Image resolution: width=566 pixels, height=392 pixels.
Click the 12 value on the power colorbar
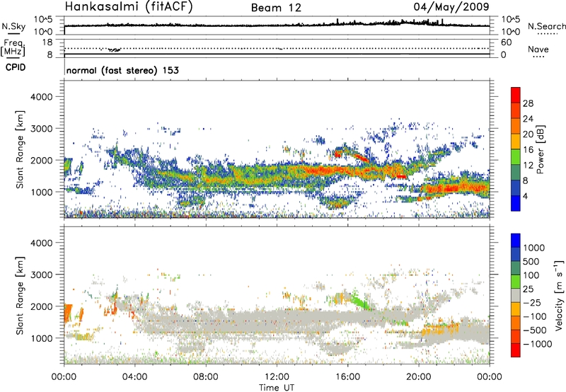click(x=528, y=166)
